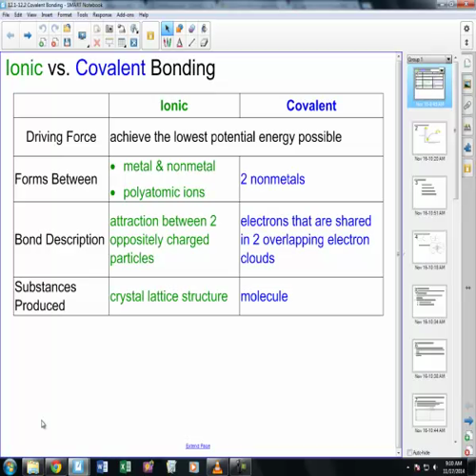Open VLC media player from taskbar
Image resolution: width=476 pixels, height=476 pixels.
coord(217,466)
